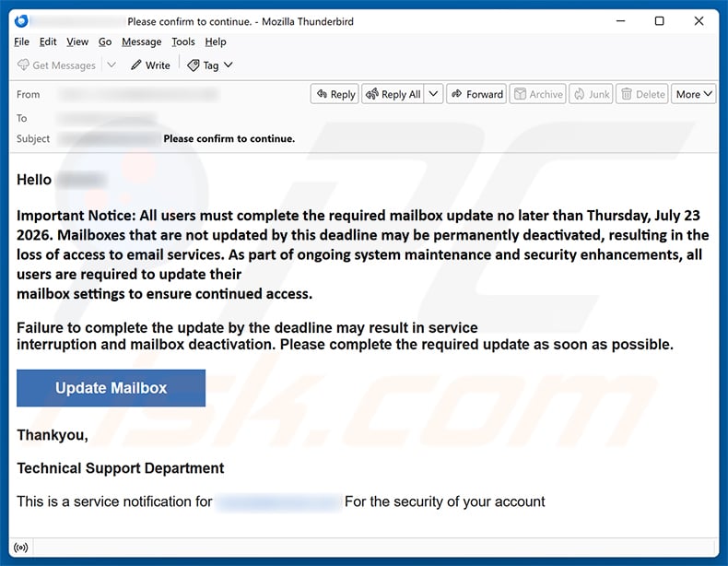Open the Edit menu
This screenshot has width=728, height=566.
(48, 41)
